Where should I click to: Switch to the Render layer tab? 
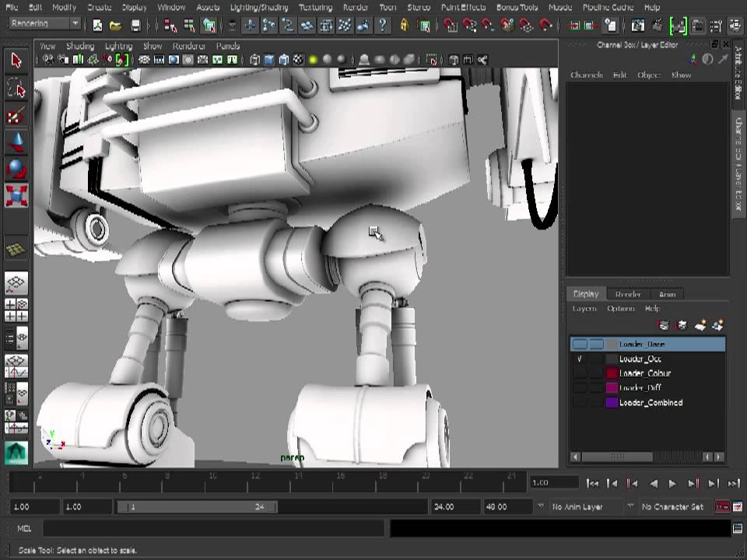click(x=628, y=294)
